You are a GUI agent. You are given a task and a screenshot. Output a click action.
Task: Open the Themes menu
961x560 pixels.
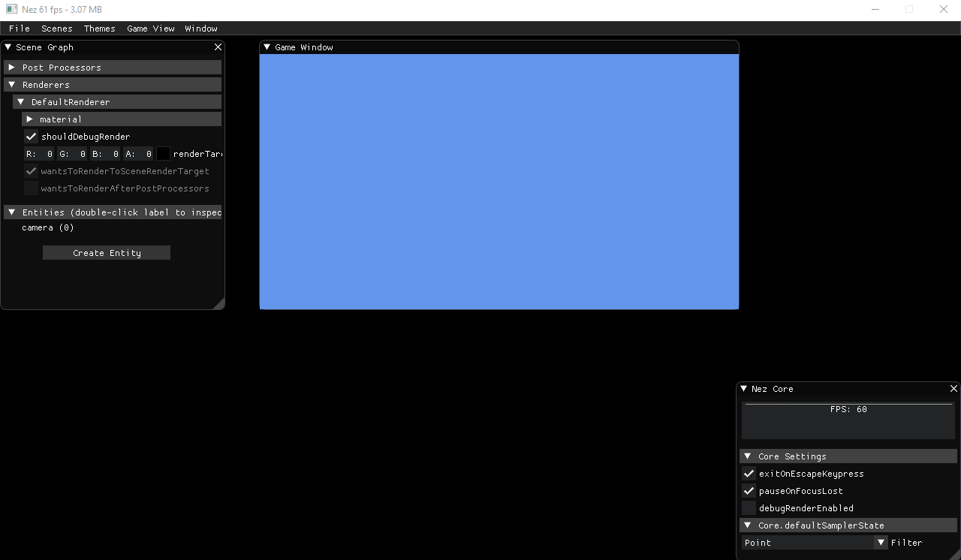(x=99, y=29)
